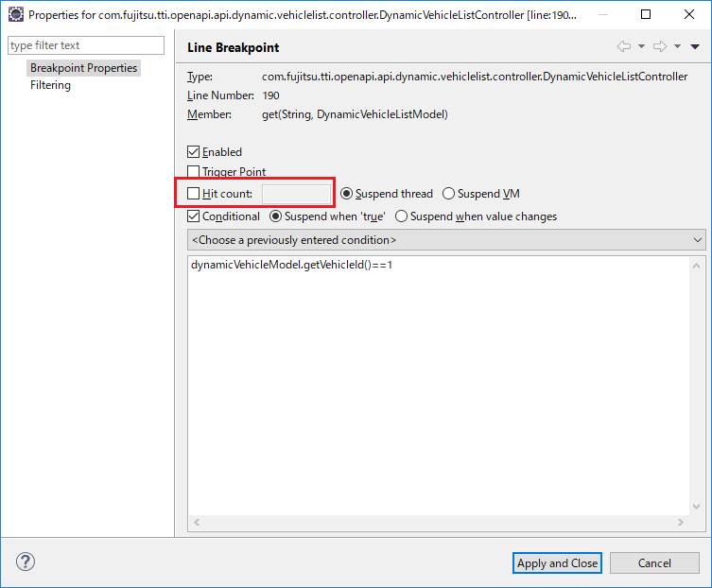Enable the Hit count checkbox
This screenshot has width=712, height=588.
(194, 194)
